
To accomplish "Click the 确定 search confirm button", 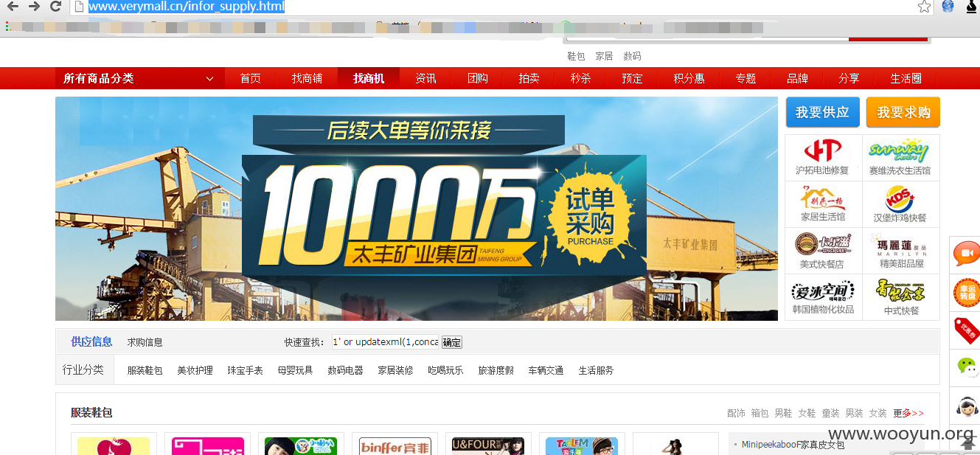I will [451, 342].
